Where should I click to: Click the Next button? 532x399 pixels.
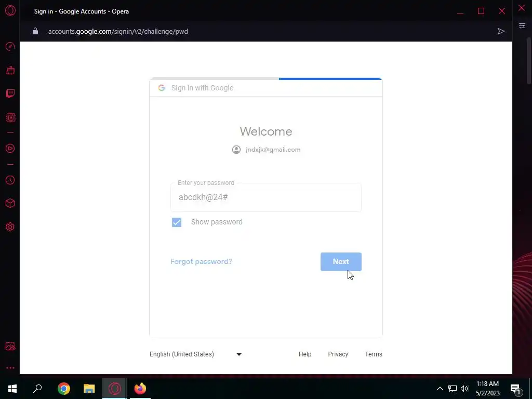coord(341,262)
